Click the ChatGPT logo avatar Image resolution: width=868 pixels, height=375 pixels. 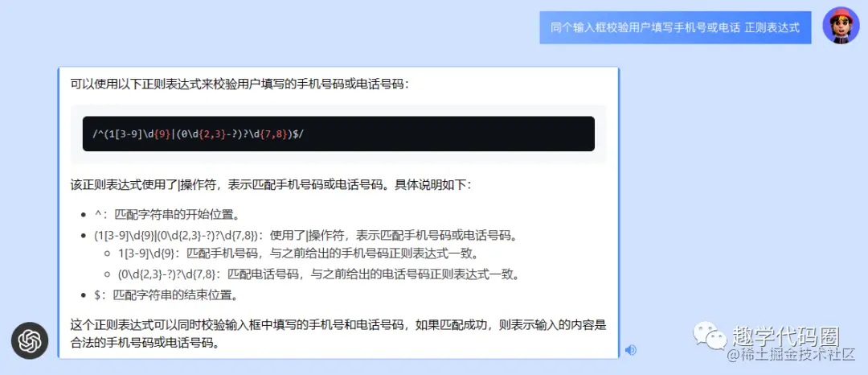pyautogui.click(x=30, y=340)
